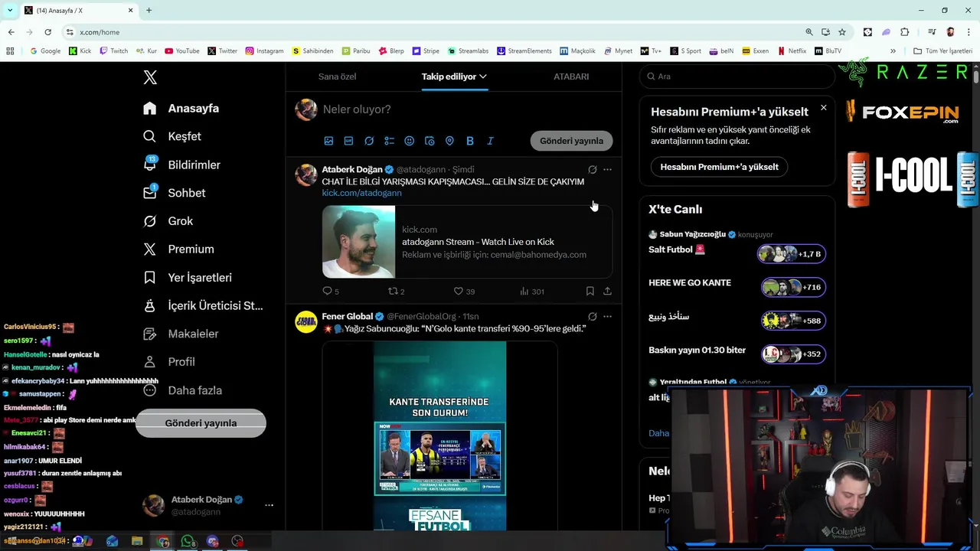
Task: Open Streamlabs bookmark
Action: coord(467,51)
